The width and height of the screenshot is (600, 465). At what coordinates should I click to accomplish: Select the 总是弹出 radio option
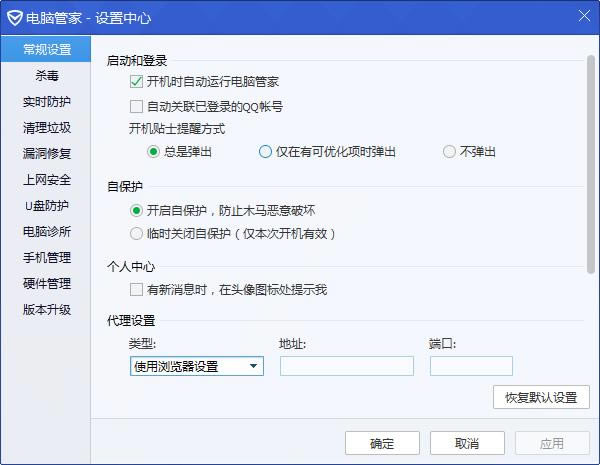tap(153, 152)
